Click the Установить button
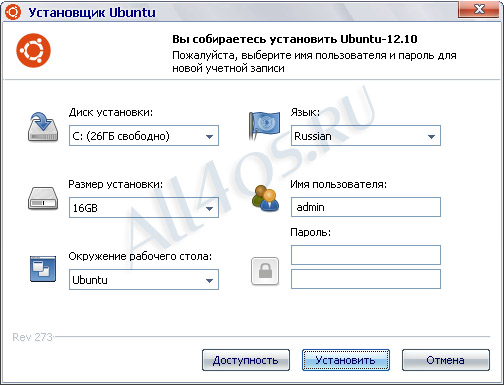The image size is (504, 385). point(346,360)
